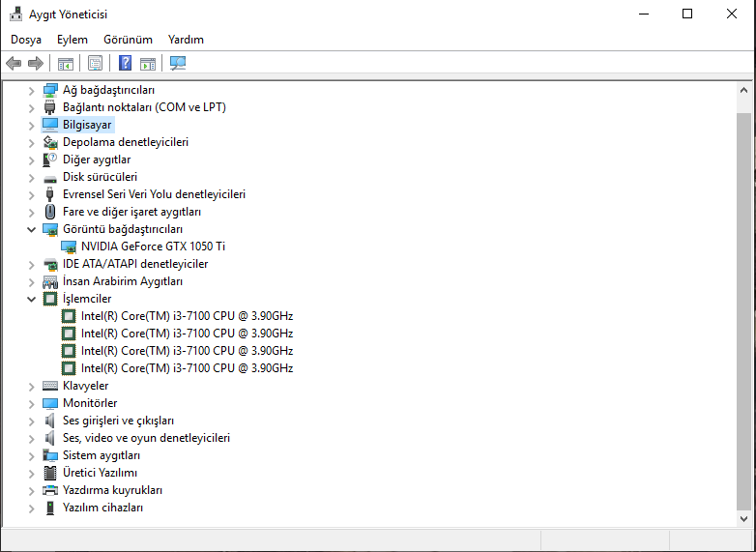Click the scrollbar up arrow

(743, 90)
